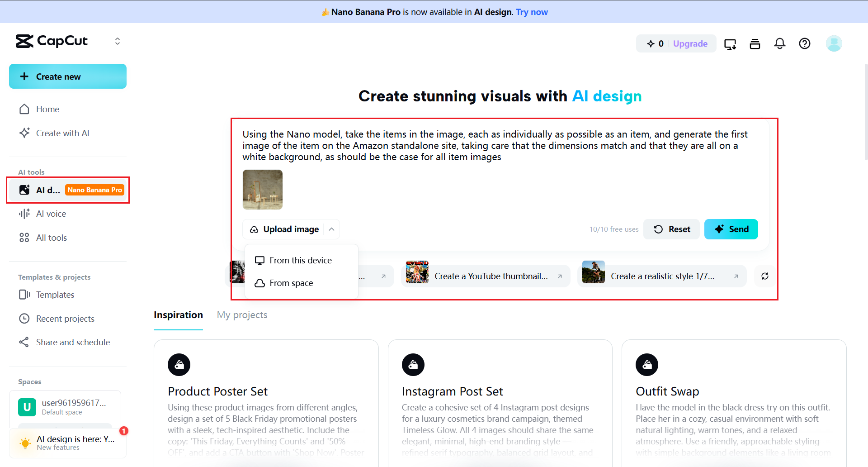Click the page vertical scrollbar
Viewport: 868px width, 467px height.
coord(866,112)
